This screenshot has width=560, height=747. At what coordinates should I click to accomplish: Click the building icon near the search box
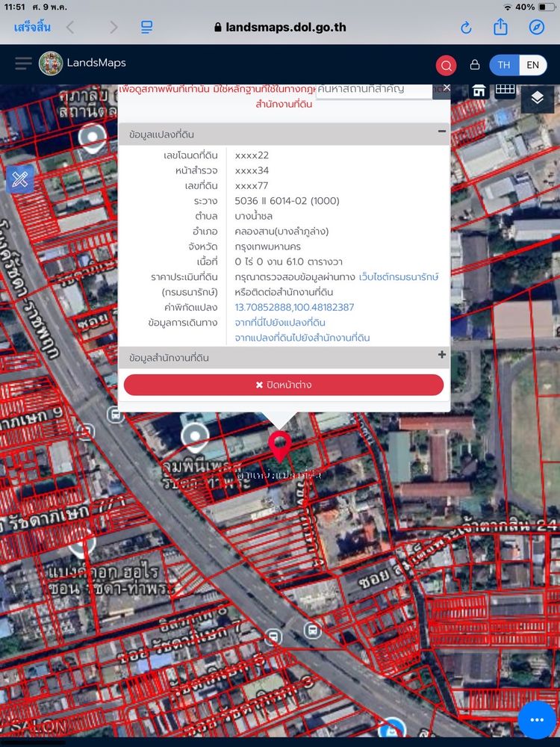(x=479, y=90)
